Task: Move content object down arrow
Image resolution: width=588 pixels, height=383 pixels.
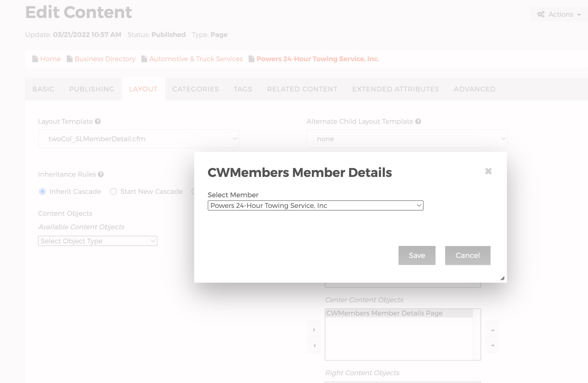Action: tap(492, 345)
